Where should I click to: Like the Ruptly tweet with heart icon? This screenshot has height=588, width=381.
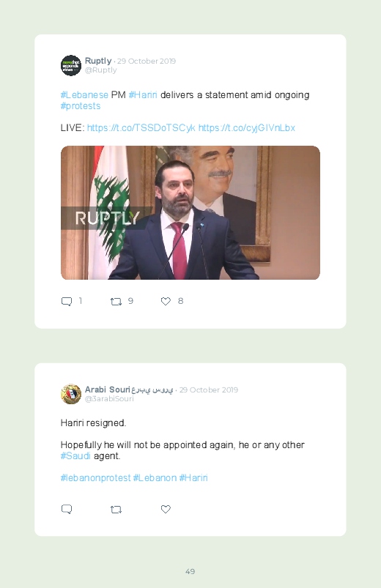click(x=166, y=301)
